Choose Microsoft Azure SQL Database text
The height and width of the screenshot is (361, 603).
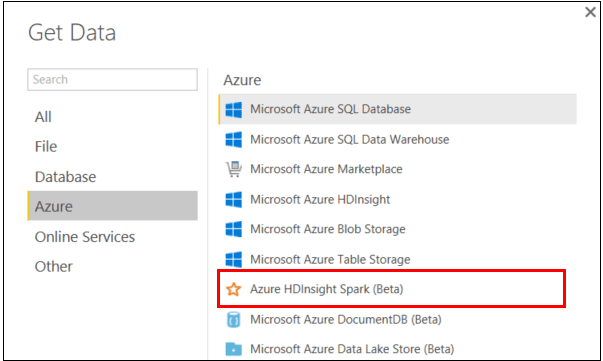pyautogui.click(x=330, y=109)
